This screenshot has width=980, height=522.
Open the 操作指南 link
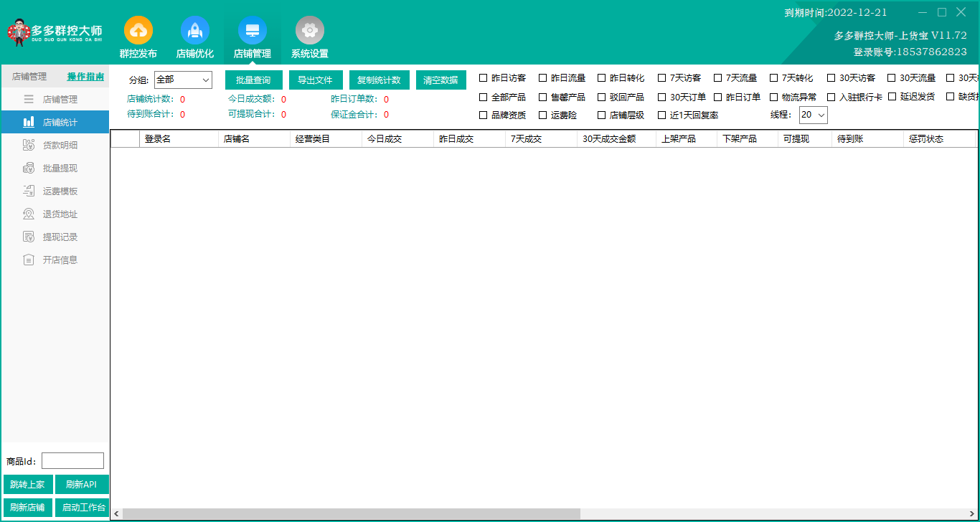[85, 77]
